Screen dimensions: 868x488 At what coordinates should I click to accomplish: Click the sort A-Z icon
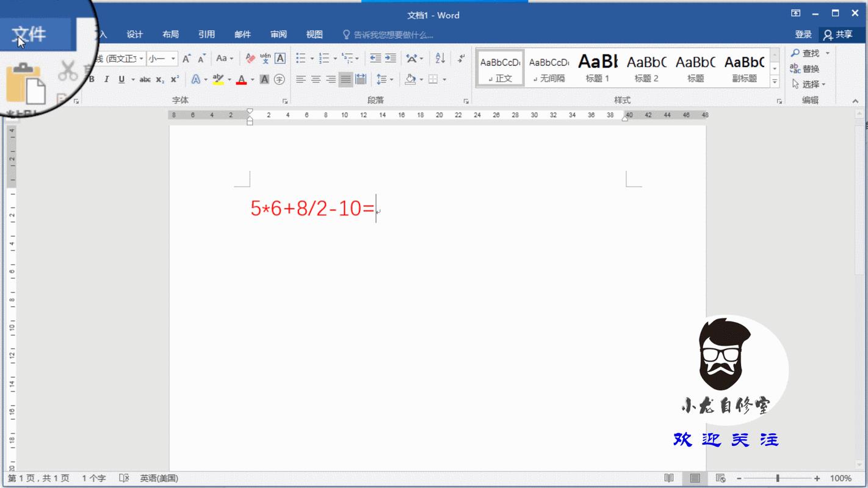pyautogui.click(x=440, y=59)
